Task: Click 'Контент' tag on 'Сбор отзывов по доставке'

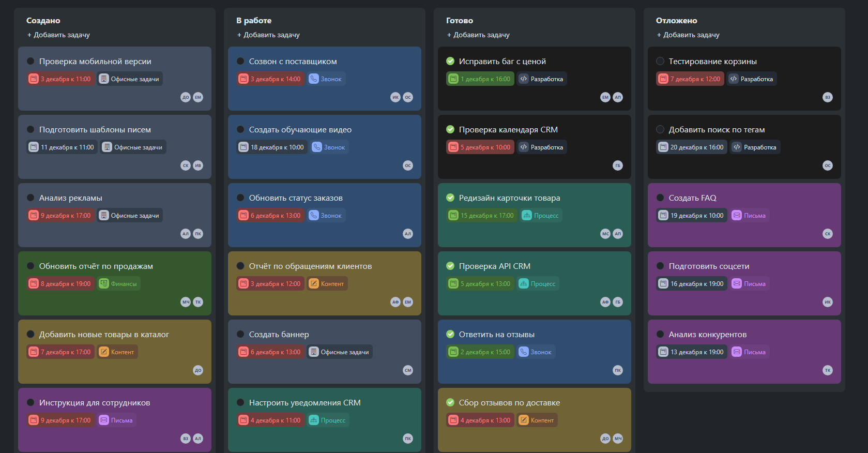Action: pos(537,420)
